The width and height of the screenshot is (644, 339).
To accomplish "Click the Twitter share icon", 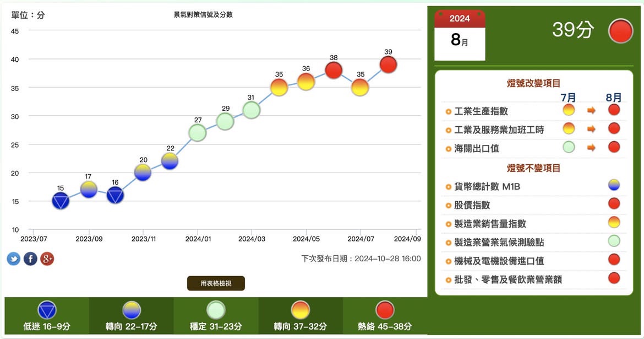I will click(x=14, y=259).
